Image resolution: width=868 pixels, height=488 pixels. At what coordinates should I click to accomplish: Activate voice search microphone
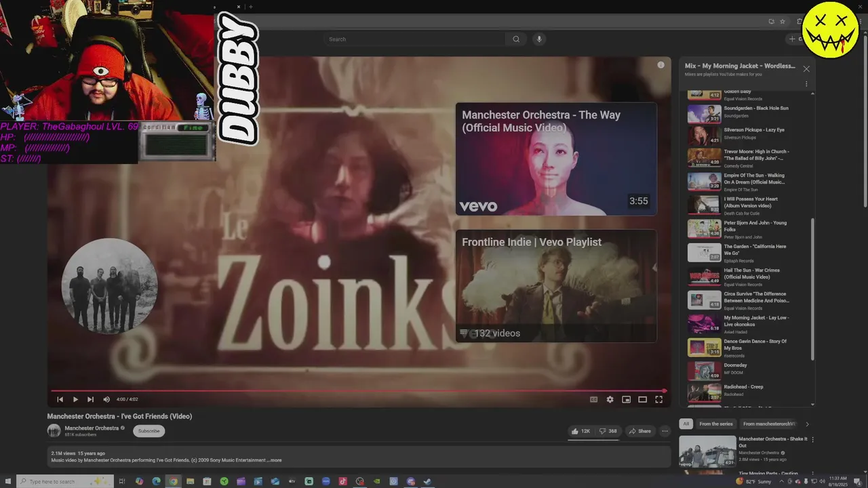click(539, 39)
